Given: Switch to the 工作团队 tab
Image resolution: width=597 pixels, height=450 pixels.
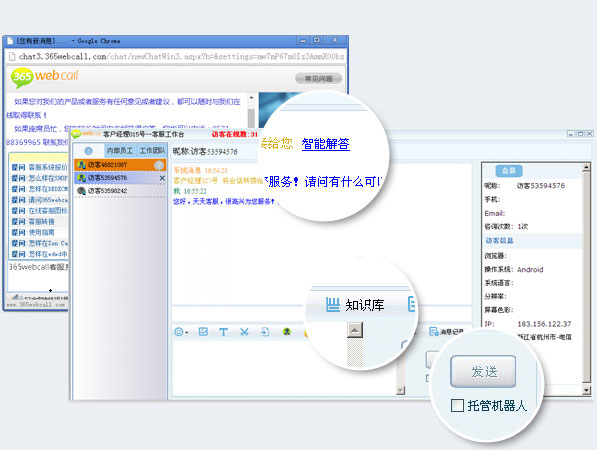Looking at the screenshot, I should [152, 151].
